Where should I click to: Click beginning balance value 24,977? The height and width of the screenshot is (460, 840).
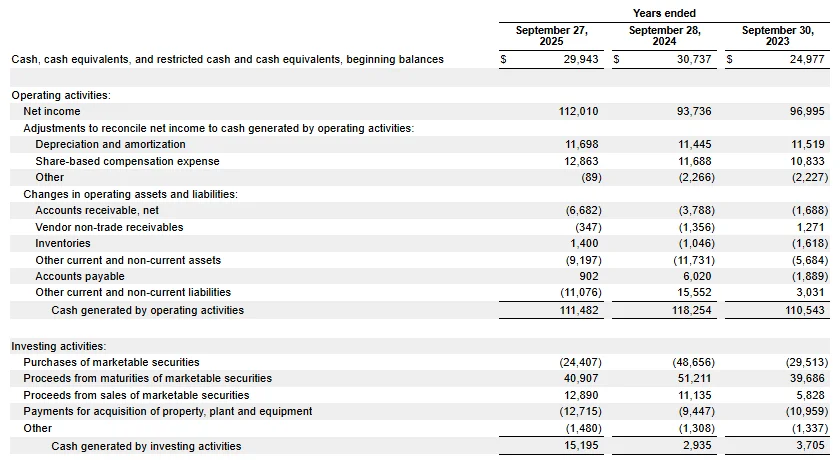(x=807, y=59)
